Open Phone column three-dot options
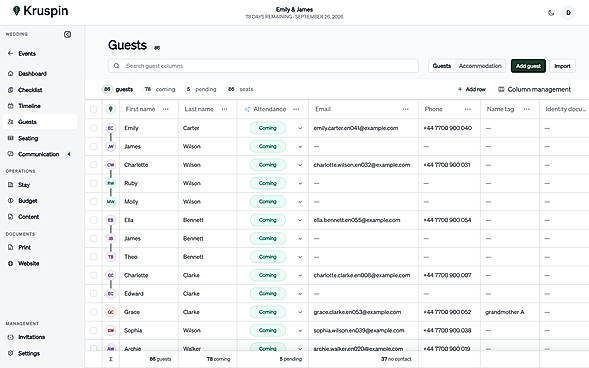 [468, 109]
